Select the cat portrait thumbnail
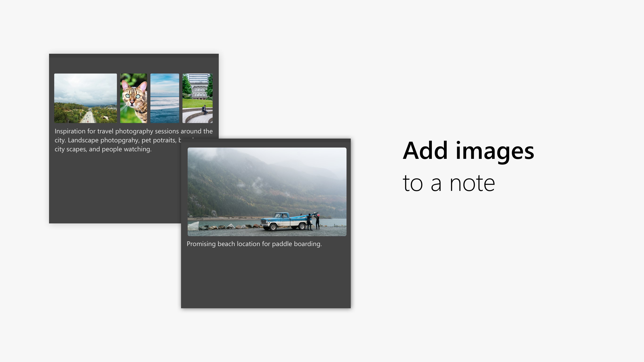 click(x=134, y=98)
